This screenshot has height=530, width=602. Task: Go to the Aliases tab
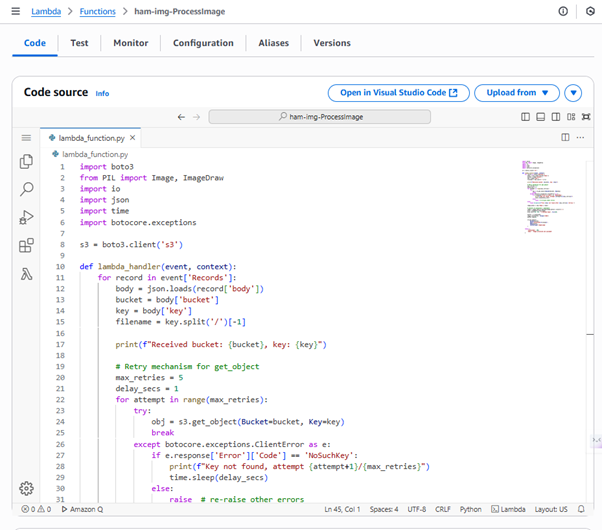(x=273, y=43)
